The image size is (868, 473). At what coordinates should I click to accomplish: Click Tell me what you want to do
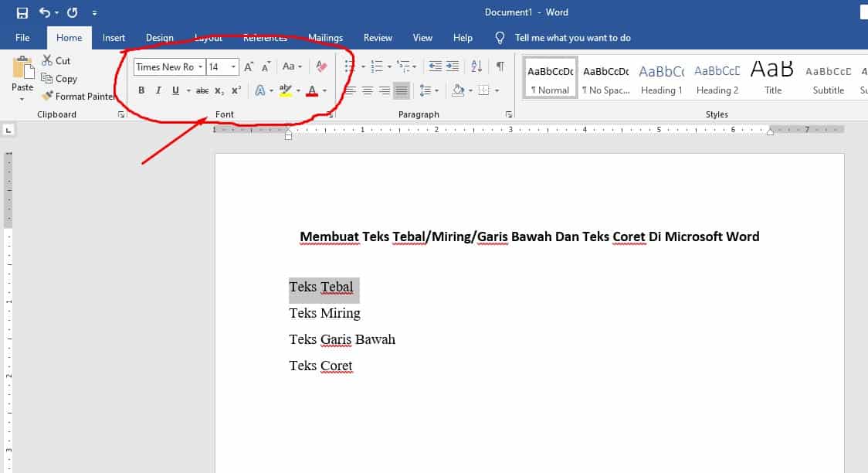click(572, 38)
